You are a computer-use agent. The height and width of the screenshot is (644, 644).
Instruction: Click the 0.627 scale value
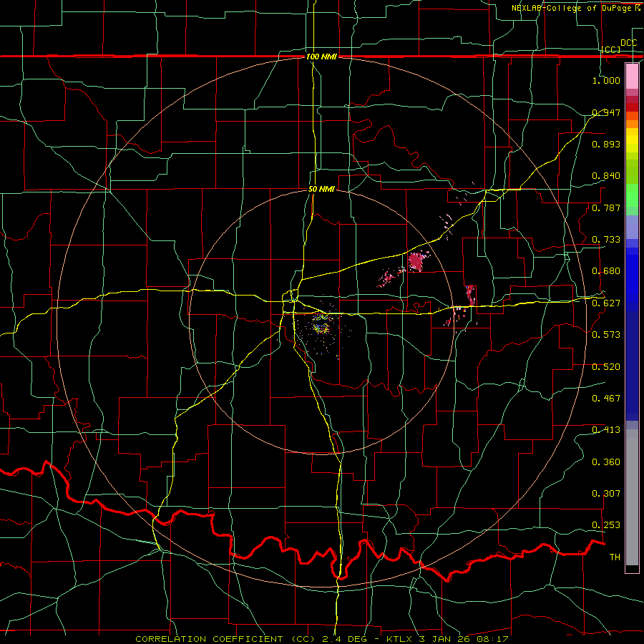[606, 303]
